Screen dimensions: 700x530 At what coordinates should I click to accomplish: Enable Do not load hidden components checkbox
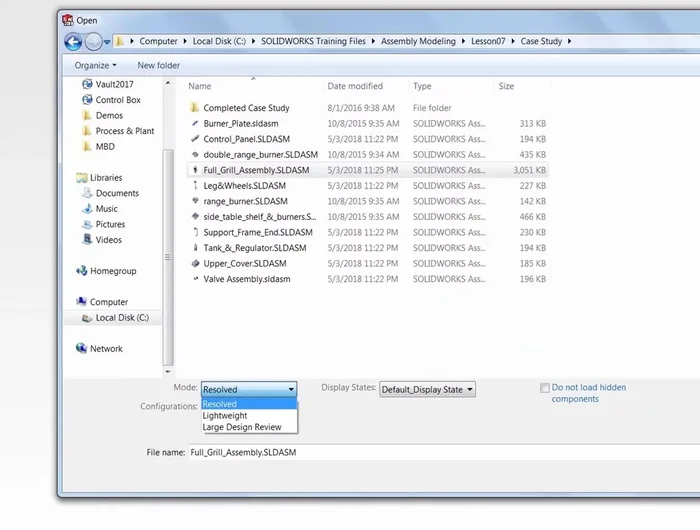pyautogui.click(x=544, y=388)
